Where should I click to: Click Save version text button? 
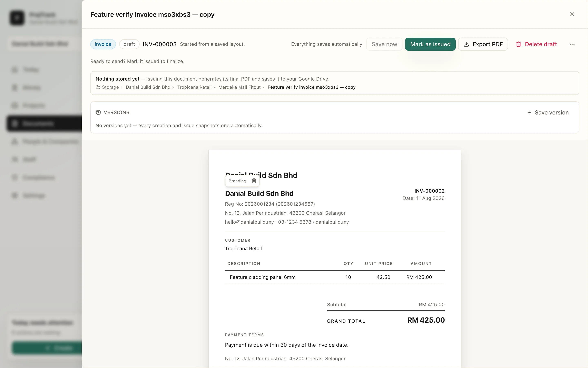(551, 112)
